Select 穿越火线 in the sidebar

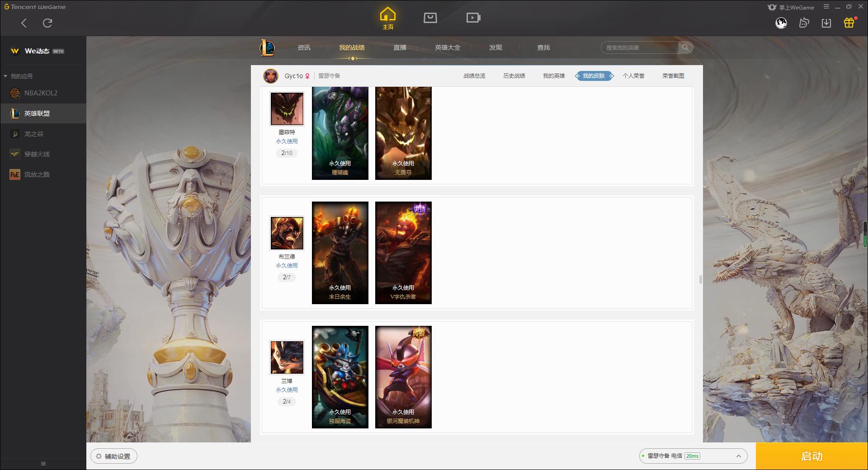43,154
